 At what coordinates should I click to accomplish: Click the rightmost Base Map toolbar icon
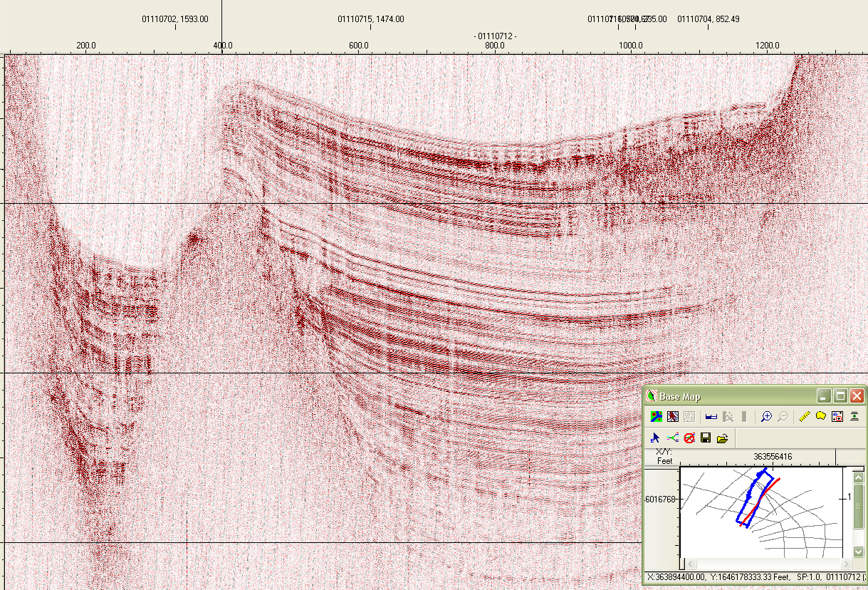(854, 417)
